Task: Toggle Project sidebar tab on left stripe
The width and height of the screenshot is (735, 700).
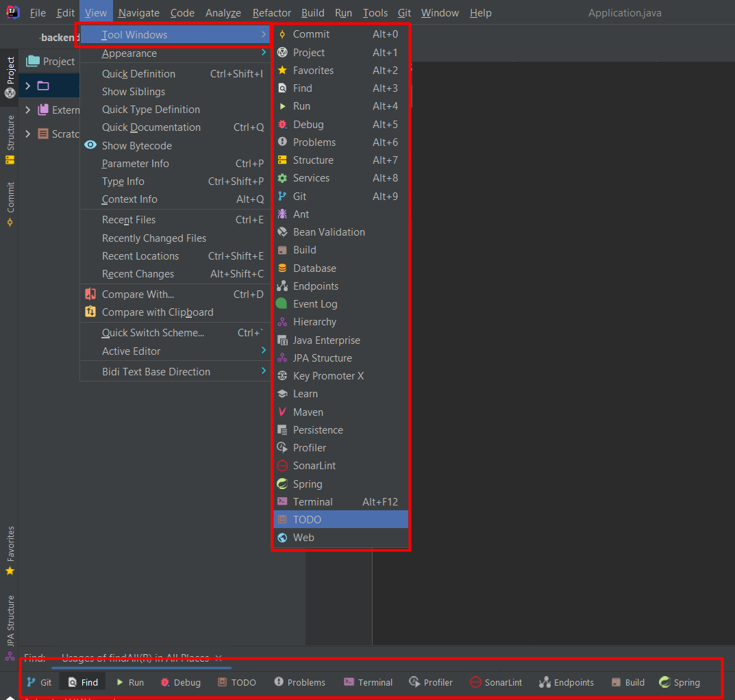Action: 10,77
